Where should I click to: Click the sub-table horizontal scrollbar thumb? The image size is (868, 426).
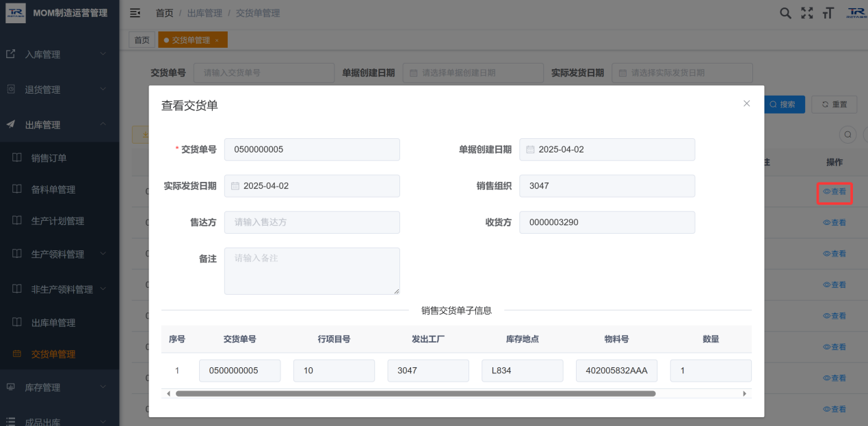(416, 394)
